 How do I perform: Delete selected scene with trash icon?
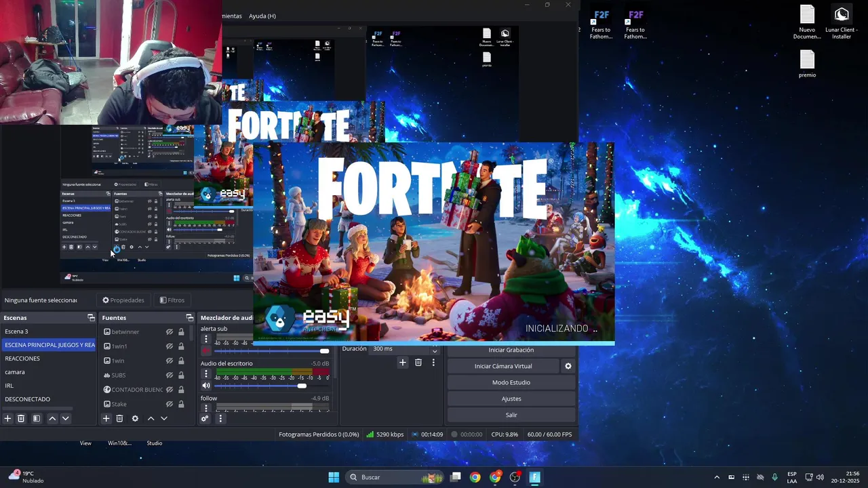click(21, 419)
